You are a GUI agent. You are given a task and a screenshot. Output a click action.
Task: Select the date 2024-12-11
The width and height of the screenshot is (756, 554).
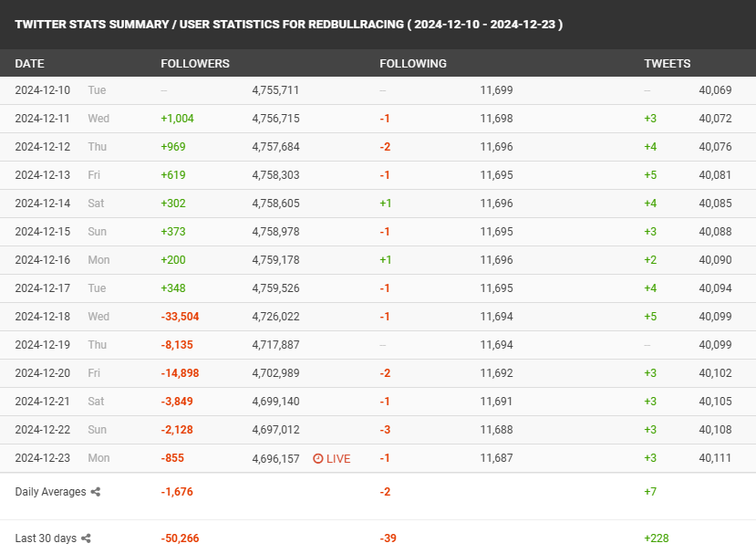click(x=43, y=119)
